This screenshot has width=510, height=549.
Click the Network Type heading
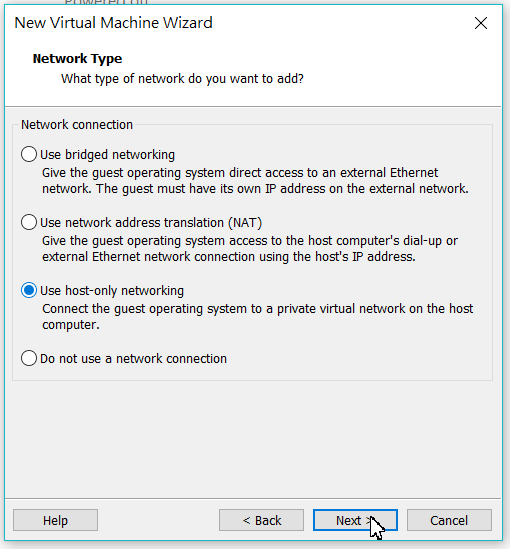pyautogui.click(x=77, y=58)
